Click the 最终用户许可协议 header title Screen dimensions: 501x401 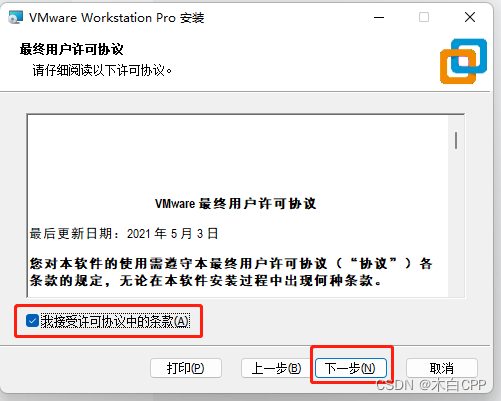click(x=72, y=49)
